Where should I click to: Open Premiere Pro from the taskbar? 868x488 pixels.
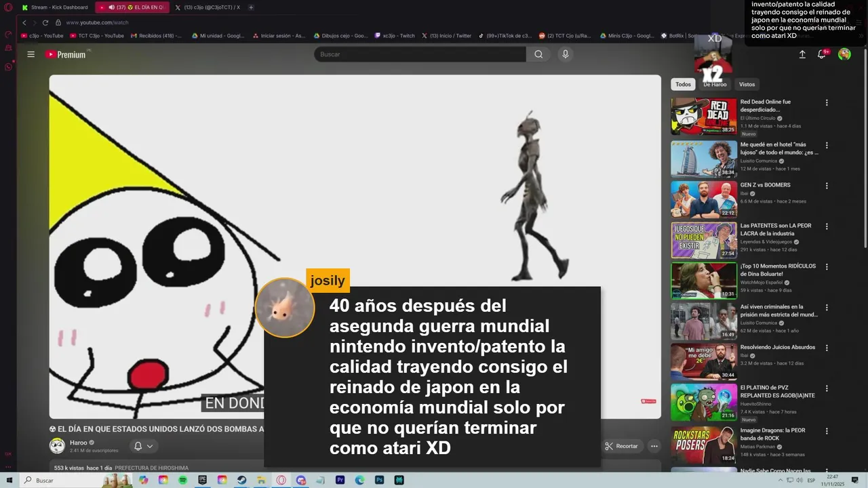point(340,481)
